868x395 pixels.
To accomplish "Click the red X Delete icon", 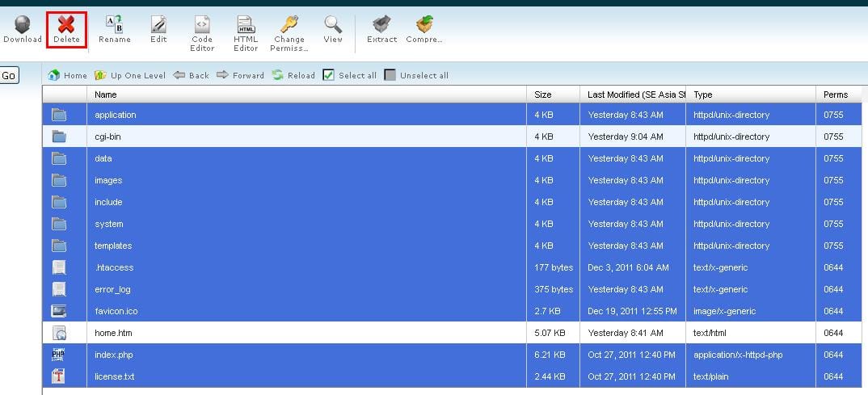I will click(66, 24).
